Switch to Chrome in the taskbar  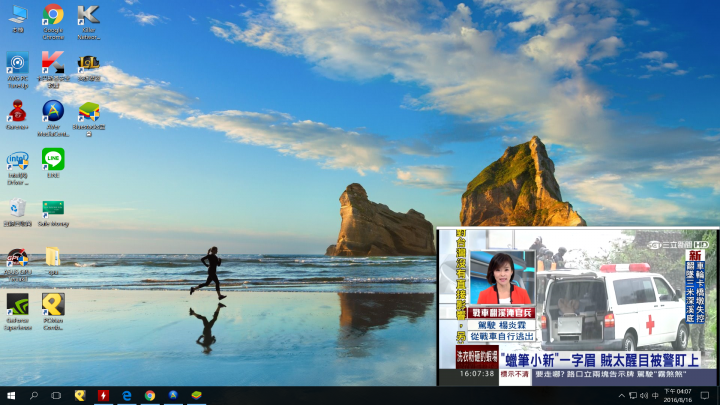point(150,396)
